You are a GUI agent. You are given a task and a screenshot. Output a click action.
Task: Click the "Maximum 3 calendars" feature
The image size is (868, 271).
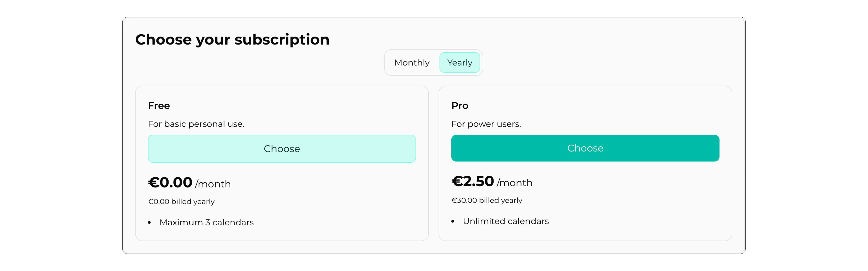point(206,223)
